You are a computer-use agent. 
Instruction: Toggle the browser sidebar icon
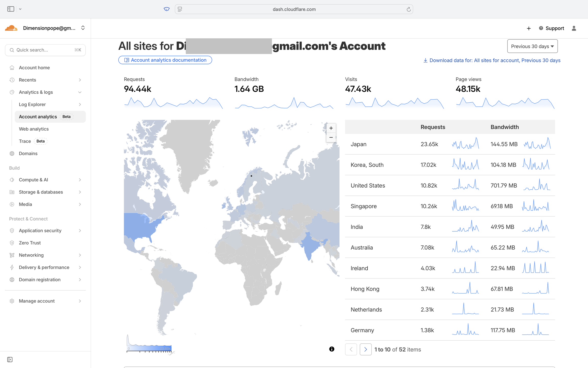coord(11,9)
